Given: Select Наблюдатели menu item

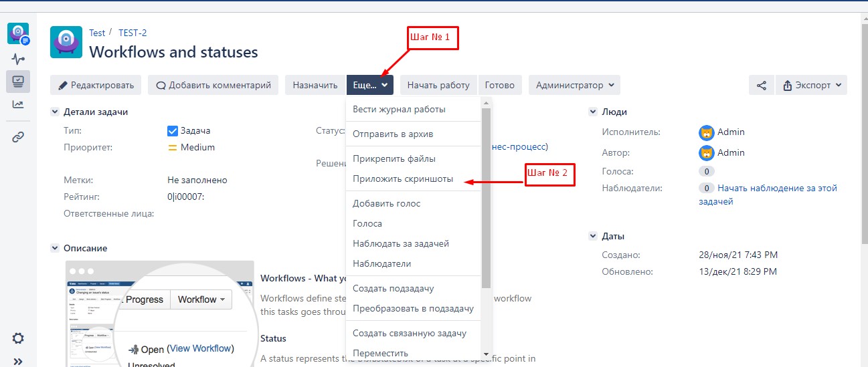Looking at the screenshot, I should click(x=414, y=264).
